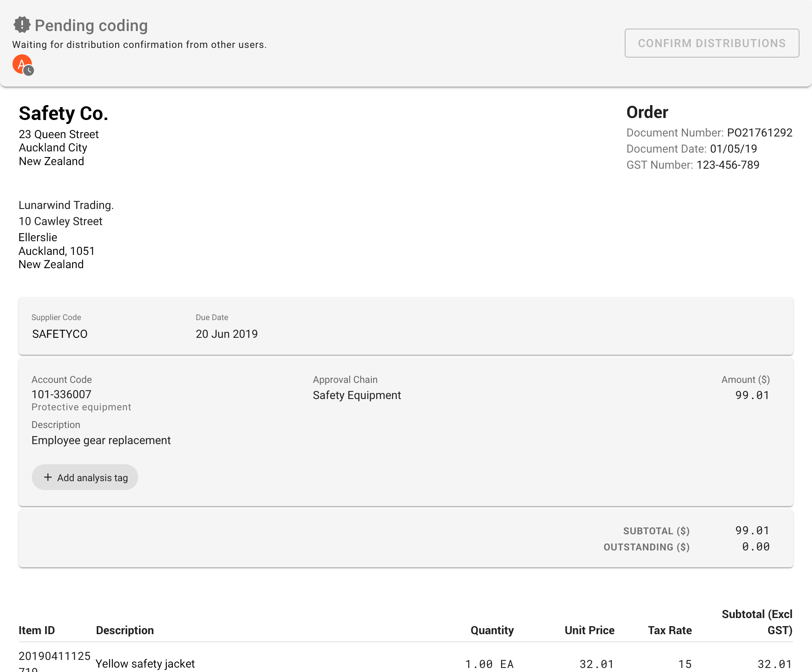
Task: Select the Safety Equipment approval chain
Action: pos(357,395)
